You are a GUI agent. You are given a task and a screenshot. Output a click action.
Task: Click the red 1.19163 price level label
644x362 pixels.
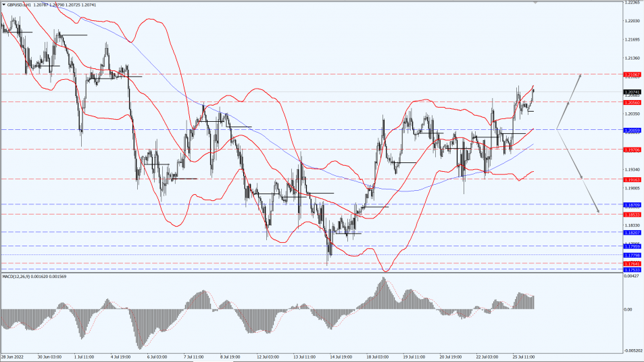[630, 179]
